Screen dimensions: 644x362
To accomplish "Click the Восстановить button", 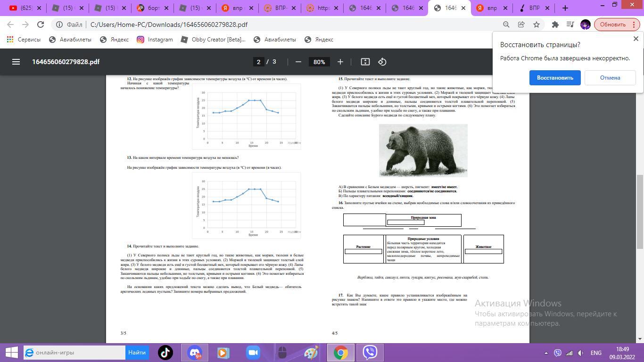I will point(555,78).
